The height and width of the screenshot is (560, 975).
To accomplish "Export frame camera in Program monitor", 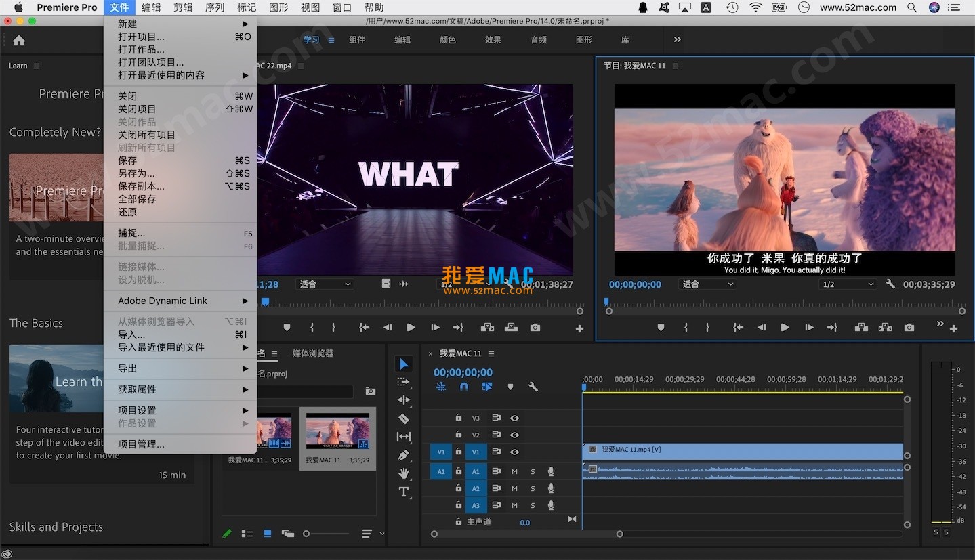I will pos(909,328).
